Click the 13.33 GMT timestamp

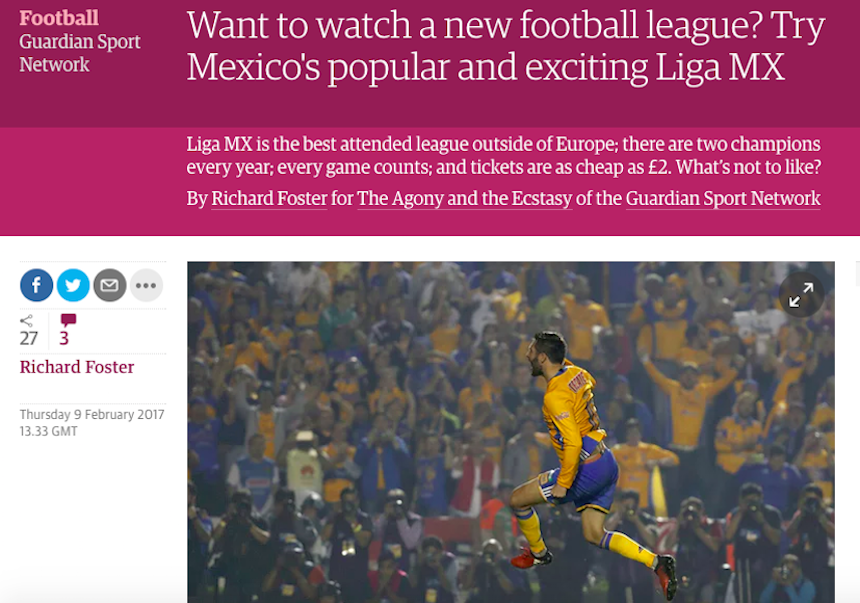point(48,431)
